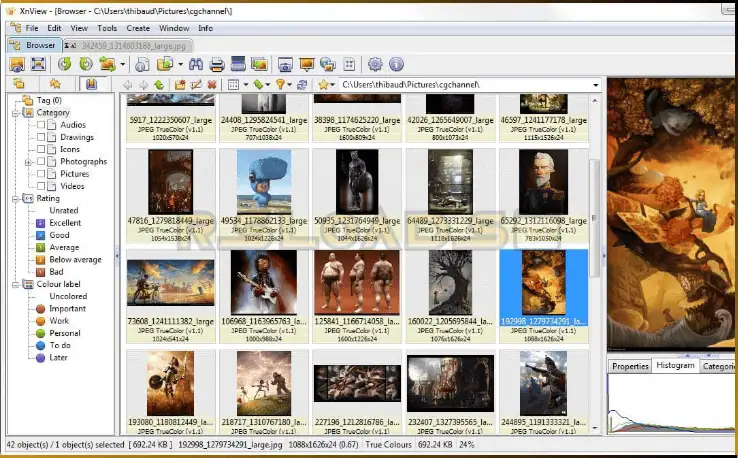This screenshot has width=738, height=458.
Task: Go back using the left arrow icon
Action: [x=128, y=85]
